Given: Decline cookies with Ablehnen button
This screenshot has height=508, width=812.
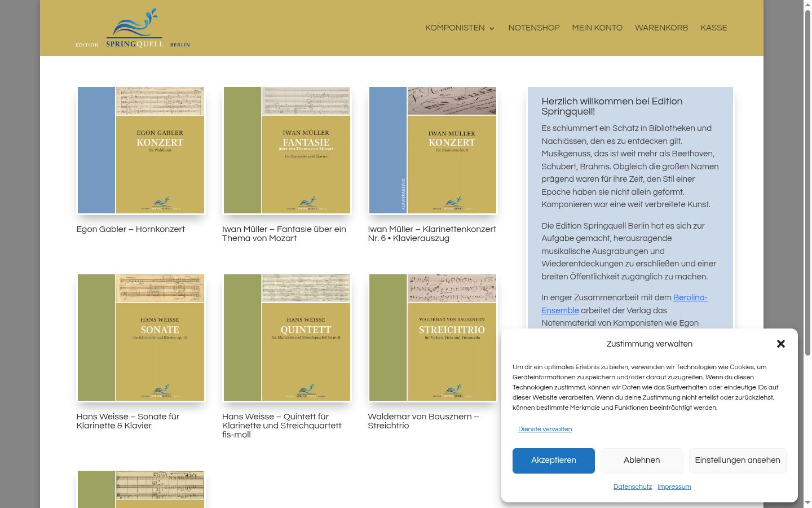Looking at the screenshot, I should pos(642,461).
